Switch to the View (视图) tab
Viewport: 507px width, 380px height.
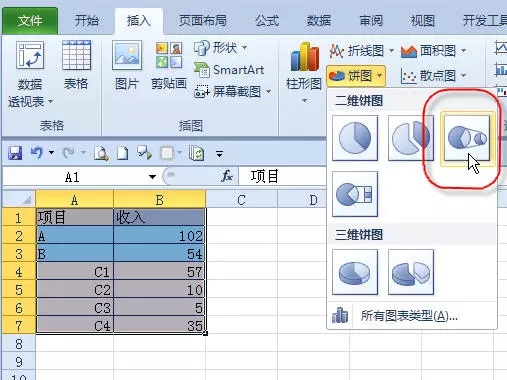[x=423, y=21]
